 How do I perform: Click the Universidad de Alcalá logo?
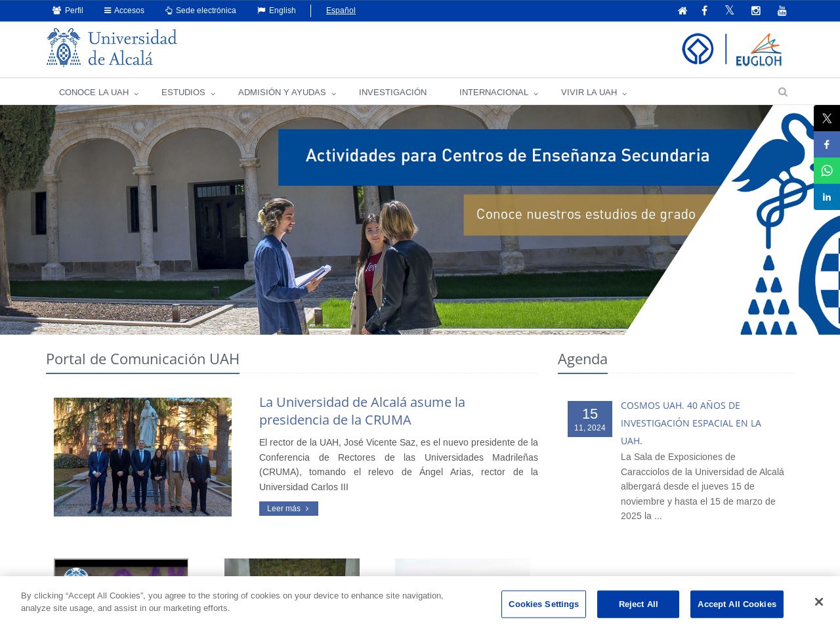point(112,48)
